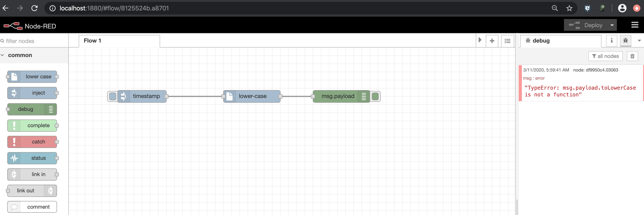This screenshot has width=644, height=215.
Task: Reload the page in the browser
Action: [x=35, y=8]
